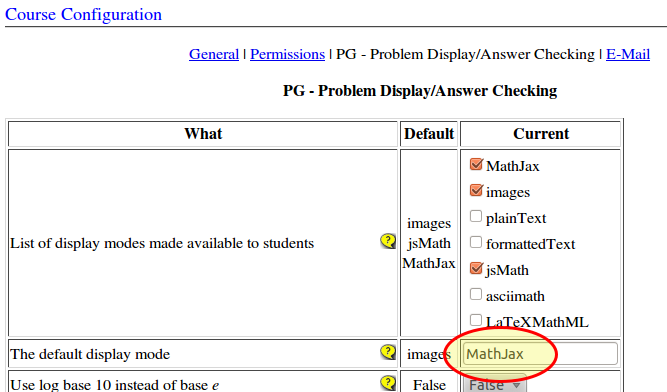Open help for log base 10 setting
The width and height of the screenshot is (667, 392).
coord(388,383)
